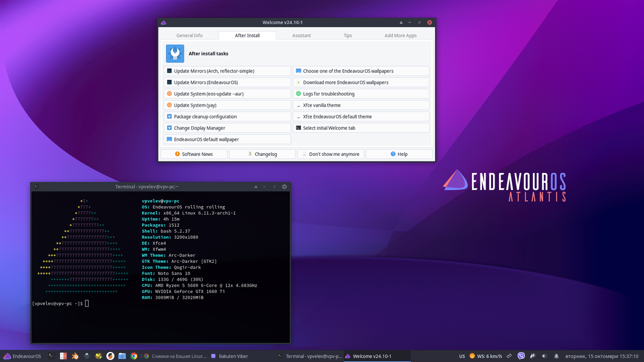Open Logs for troubleshooting
The width and height of the screenshot is (644, 362).
click(x=361, y=94)
